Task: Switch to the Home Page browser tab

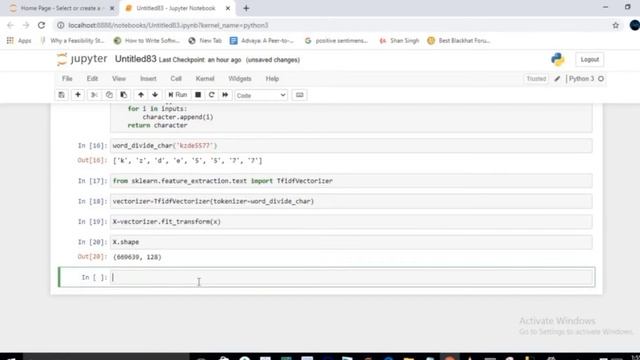Action: click(x=60, y=8)
